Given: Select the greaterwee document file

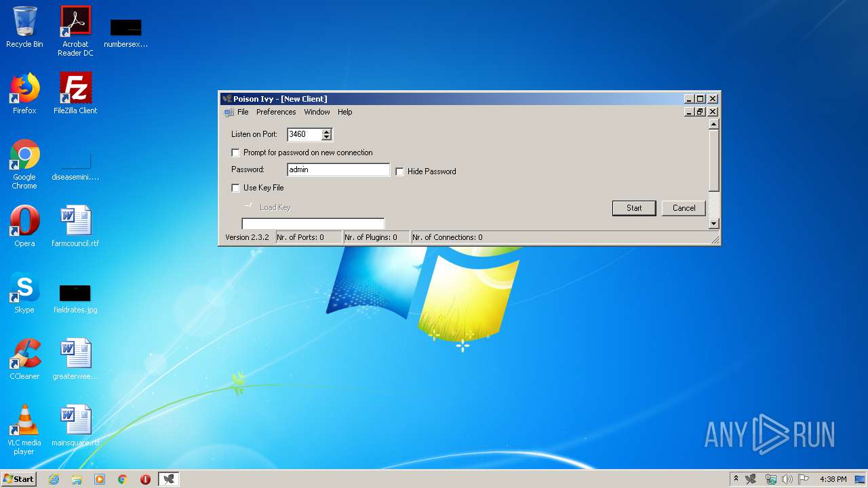Looking at the screenshot, I should pyautogui.click(x=75, y=360).
